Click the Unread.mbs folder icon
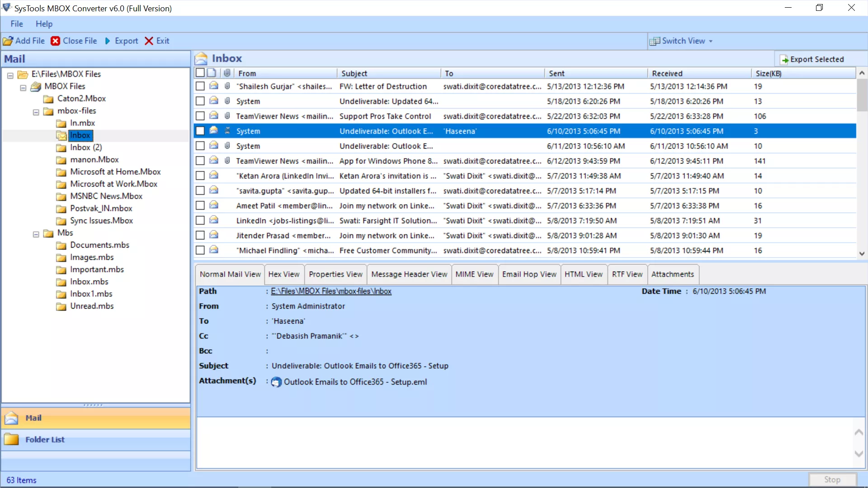The height and width of the screenshot is (488, 868). click(x=61, y=306)
